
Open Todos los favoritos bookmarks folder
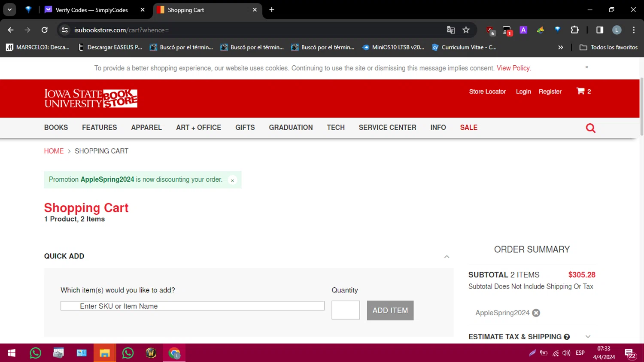point(608,47)
